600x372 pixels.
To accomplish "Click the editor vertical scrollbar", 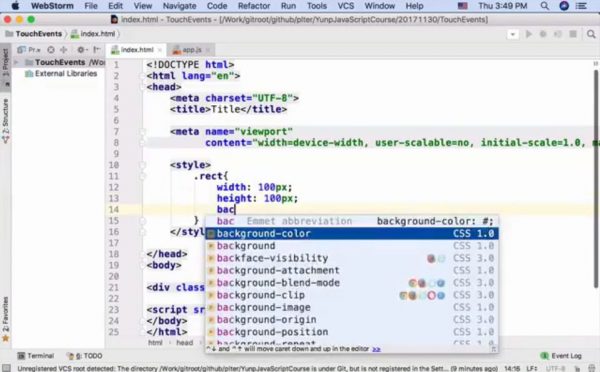I will click(x=595, y=179).
